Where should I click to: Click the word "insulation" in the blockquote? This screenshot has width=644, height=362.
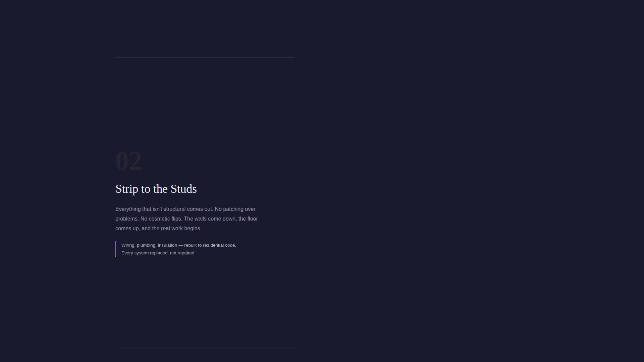point(167,245)
